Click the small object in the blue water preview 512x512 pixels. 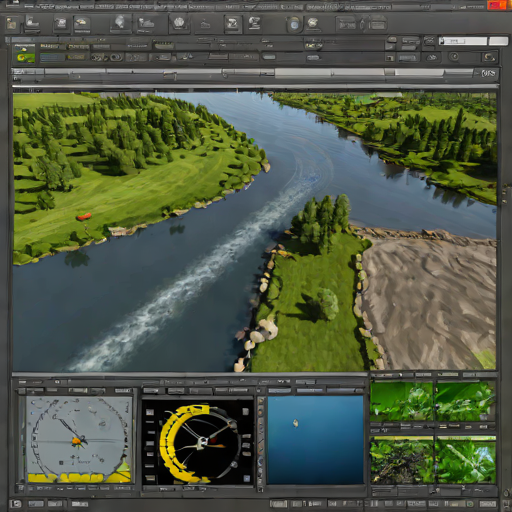tap(295, 423)
